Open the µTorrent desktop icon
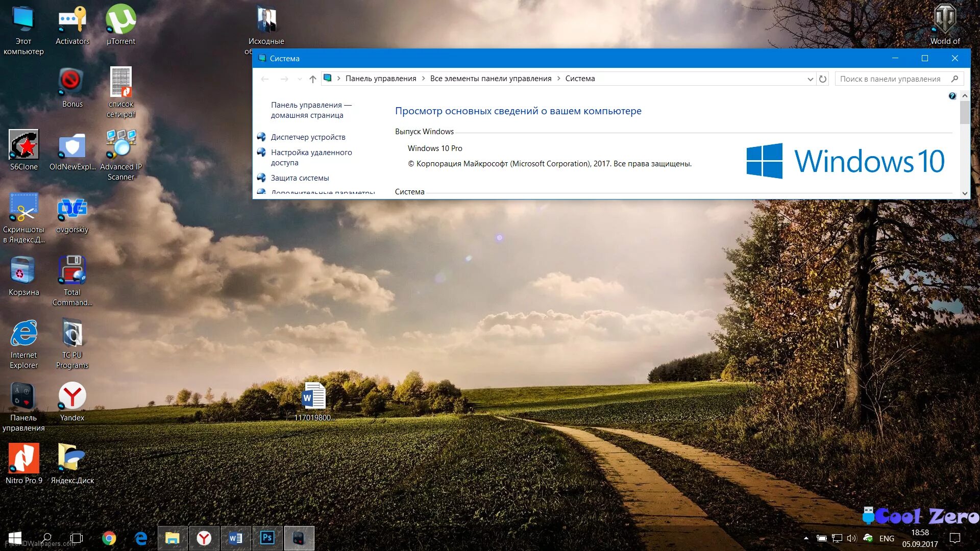980x551 pixels. pyautogui.click(x=121, y=20)
